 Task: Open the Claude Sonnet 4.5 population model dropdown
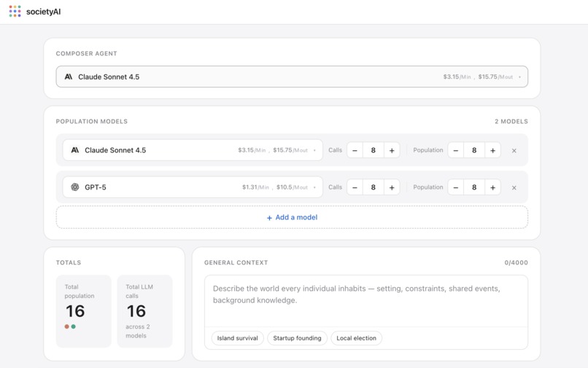(193, 150)
